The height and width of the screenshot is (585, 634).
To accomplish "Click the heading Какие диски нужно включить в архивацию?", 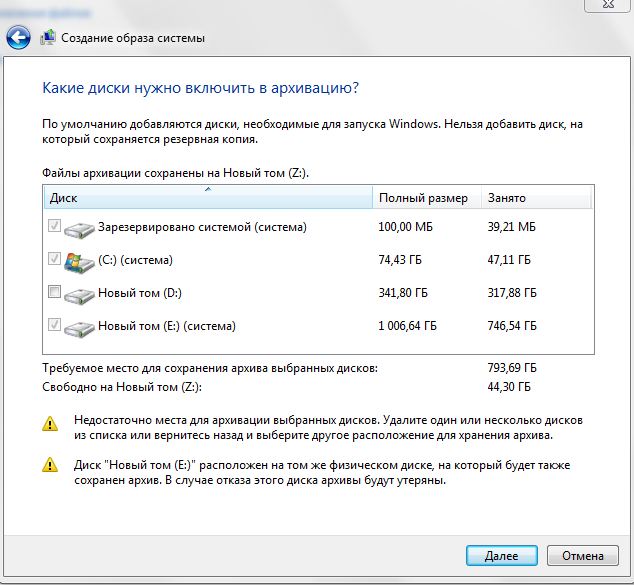I will click(201, 88).
